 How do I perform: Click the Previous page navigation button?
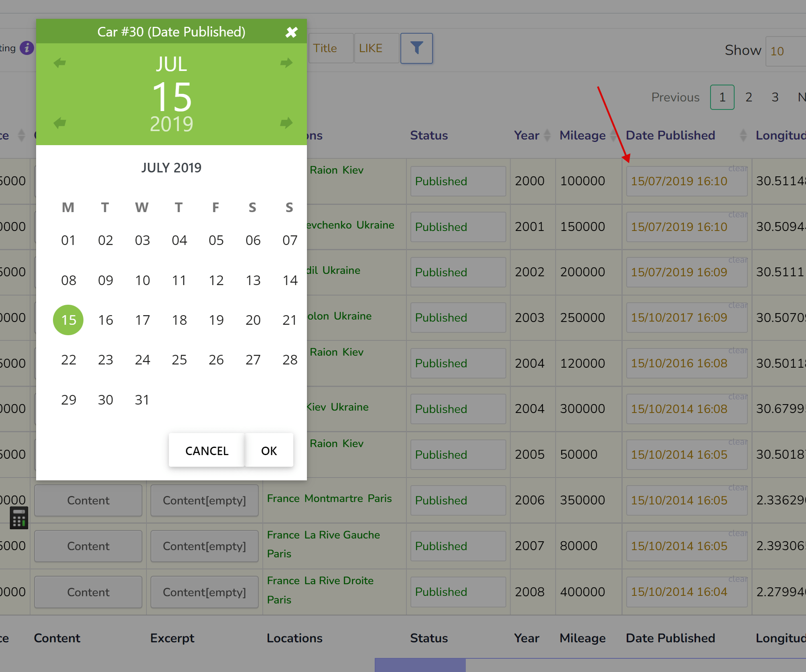[x=676, y=97]
